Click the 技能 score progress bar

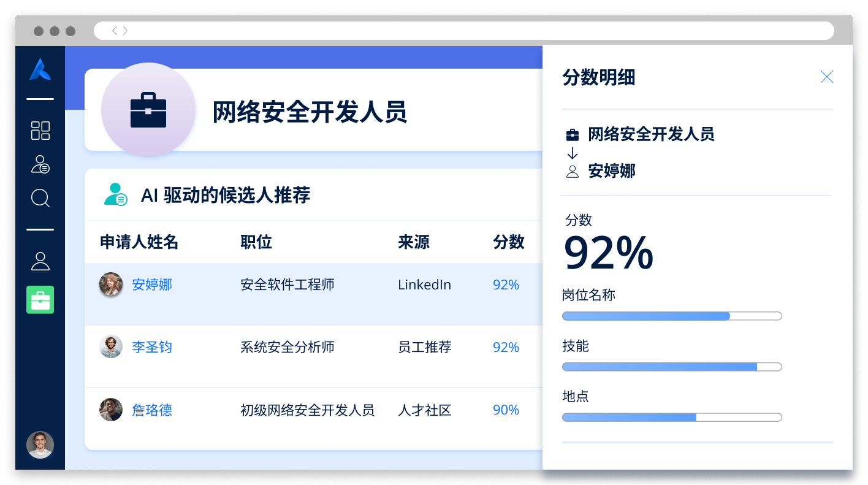pos(672,367)
